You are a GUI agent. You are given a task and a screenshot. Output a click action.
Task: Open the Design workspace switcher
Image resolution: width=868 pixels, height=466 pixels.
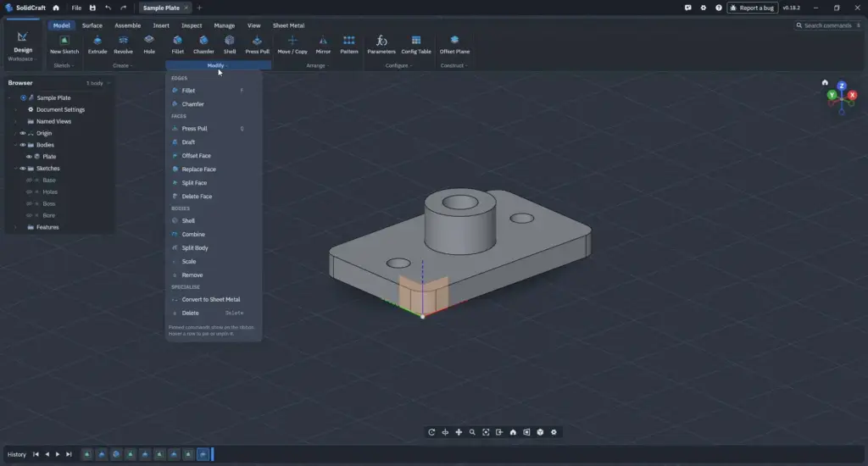click(22, 46)
